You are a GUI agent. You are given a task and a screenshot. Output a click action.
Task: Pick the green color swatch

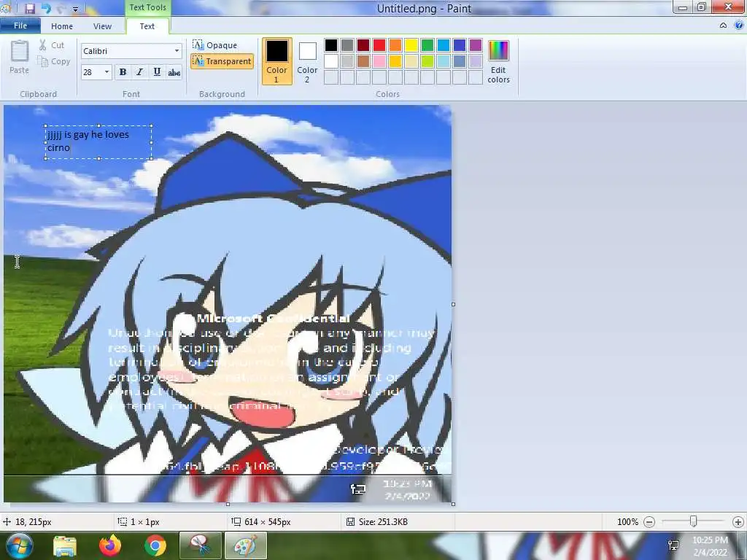(427, 45)
